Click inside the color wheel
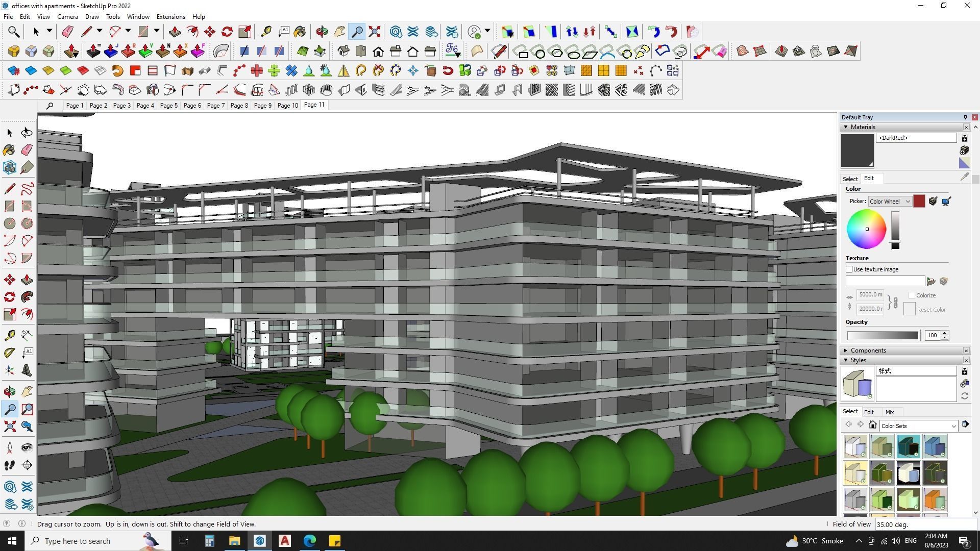The height and width of the screenshot is (551, 980). tap(866, 229)
